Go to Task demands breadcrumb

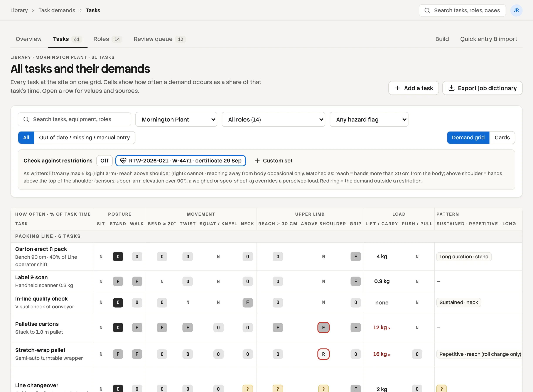pyautogui.click(x=57, y=10)
